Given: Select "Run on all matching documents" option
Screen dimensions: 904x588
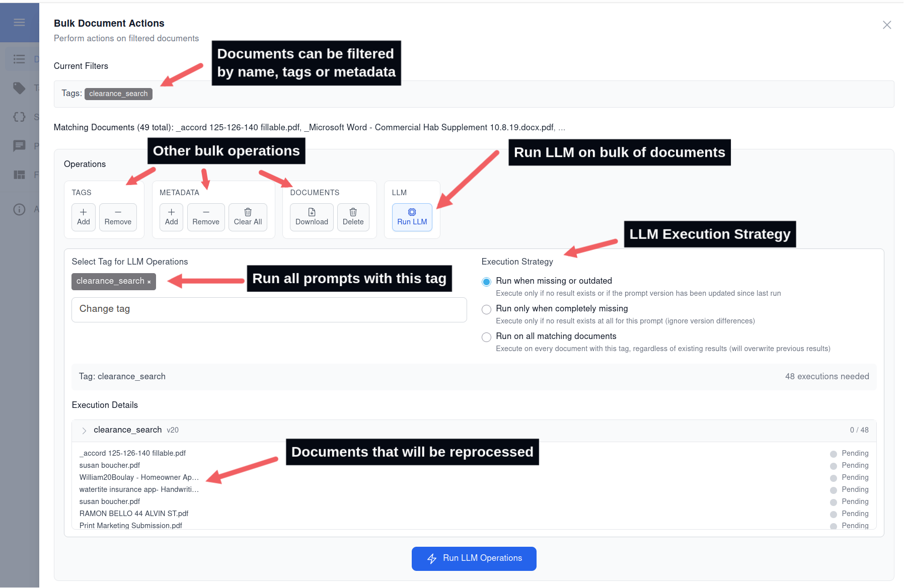Looking at the screenshot, I should point(486,337).
